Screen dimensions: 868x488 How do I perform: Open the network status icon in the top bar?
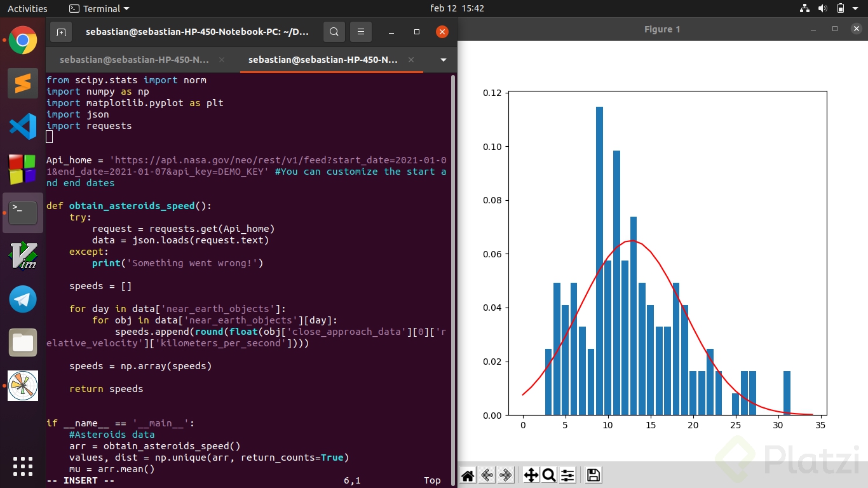(x=804, y=8)
